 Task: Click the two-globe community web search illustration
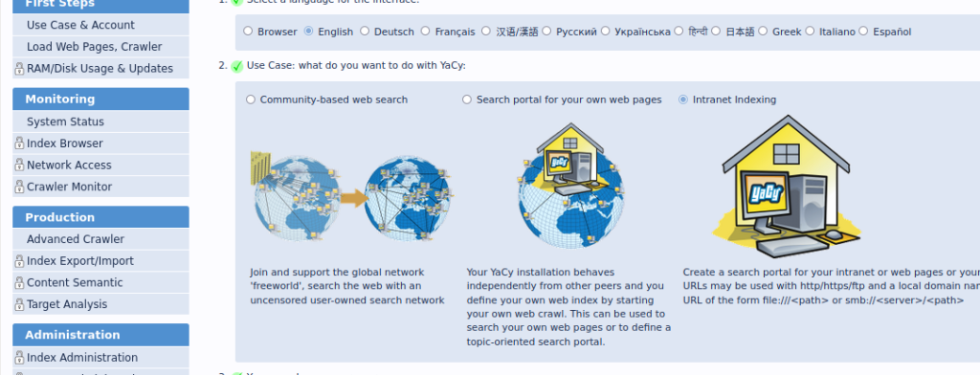(x=351, y=198)
